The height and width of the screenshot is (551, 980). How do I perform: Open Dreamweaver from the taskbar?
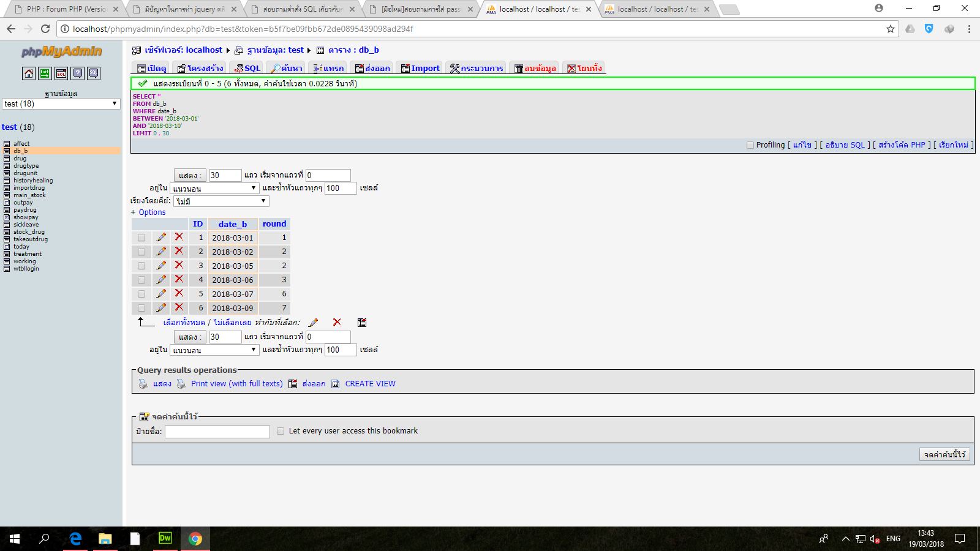[x=165, y=539]
